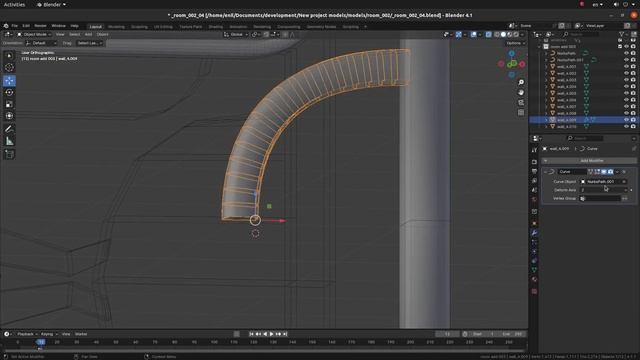Click the Marker menu in timeline

81,334
